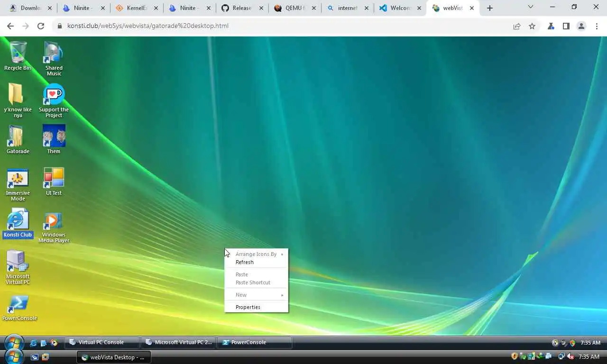Click the yellow security alert shield tray icon
Screen dimensions: 607x364
click(x=514, y=356)
